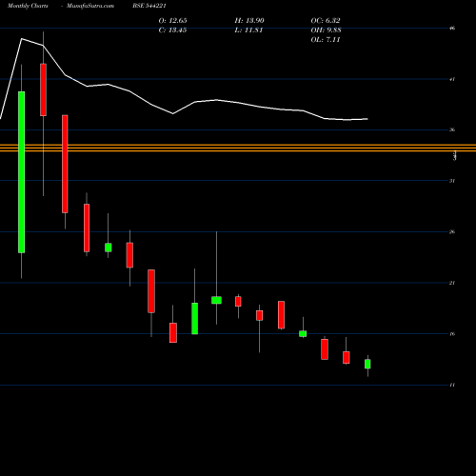Screen dimensions: 476x476
Task: Click the 'BSE 544221' symbol text
Action: pos(149,6)
